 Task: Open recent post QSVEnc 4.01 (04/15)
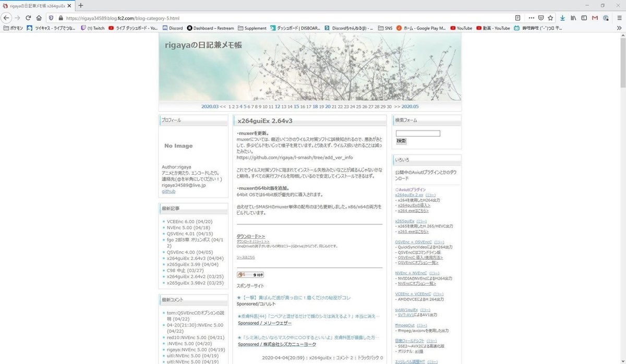click(190, 234)
